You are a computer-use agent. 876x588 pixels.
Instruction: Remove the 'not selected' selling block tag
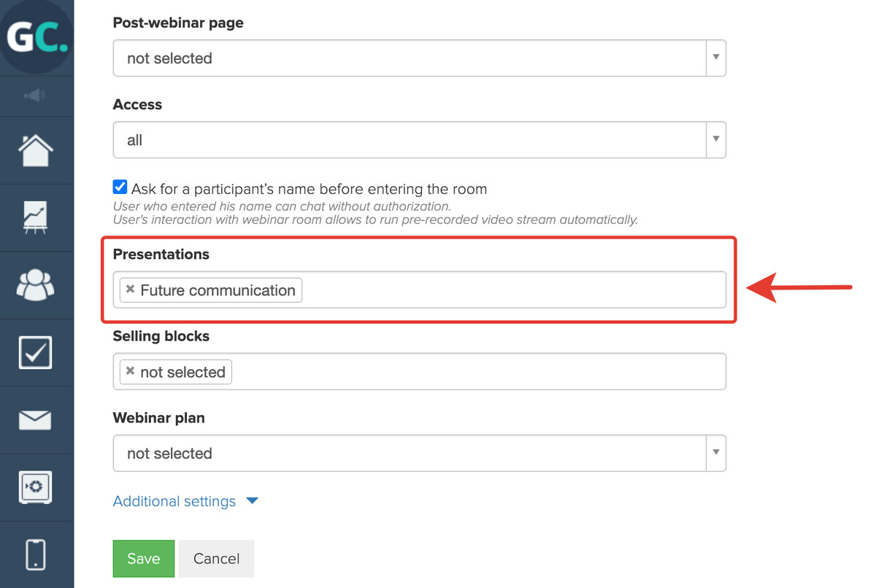click(x=130, y=371)
